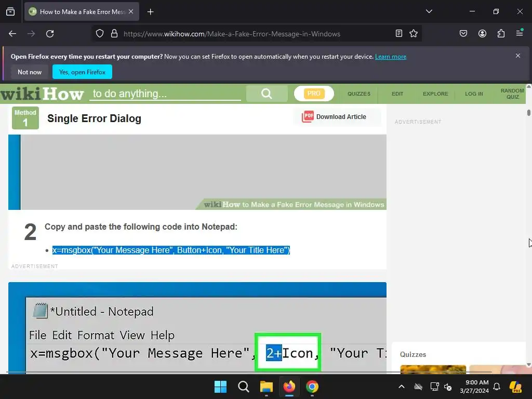Click scroll down arrow of page scrollbar
Image resolution: width=532 pixels, height=399 pixels.
click(x=528, y=365)
